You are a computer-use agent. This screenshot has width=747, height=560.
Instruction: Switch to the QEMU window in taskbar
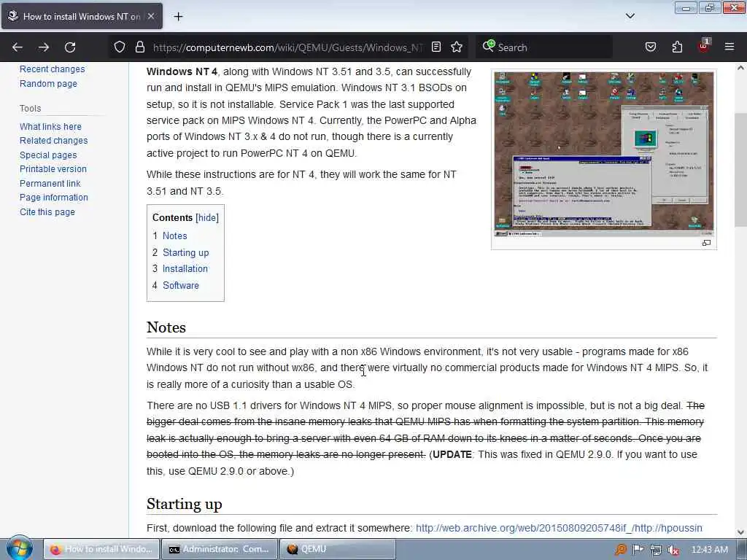coord(337,549)
